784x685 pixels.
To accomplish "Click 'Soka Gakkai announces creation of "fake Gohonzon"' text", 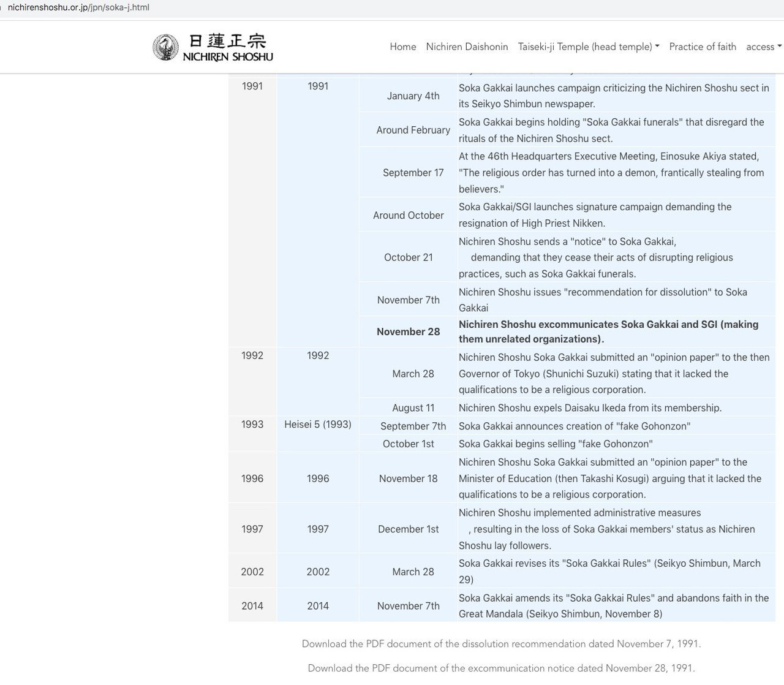I will coord(575,426).
